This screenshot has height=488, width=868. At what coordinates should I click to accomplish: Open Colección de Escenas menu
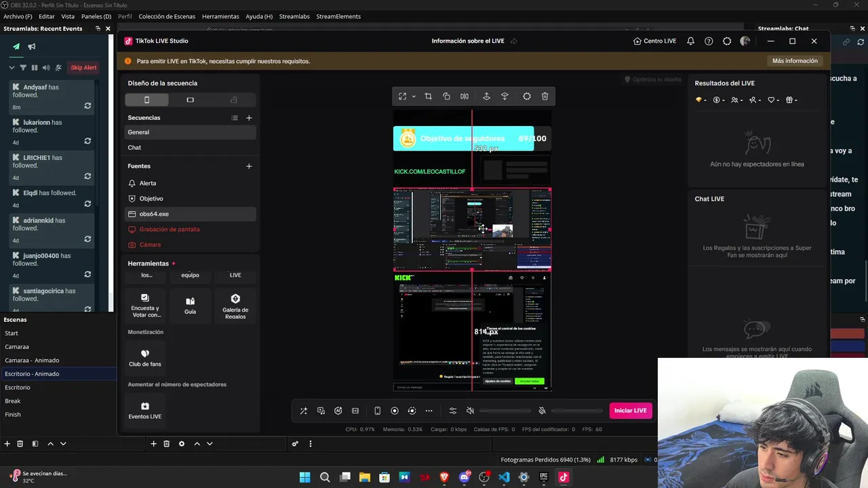pyautogui.click(x=167, y=16)
